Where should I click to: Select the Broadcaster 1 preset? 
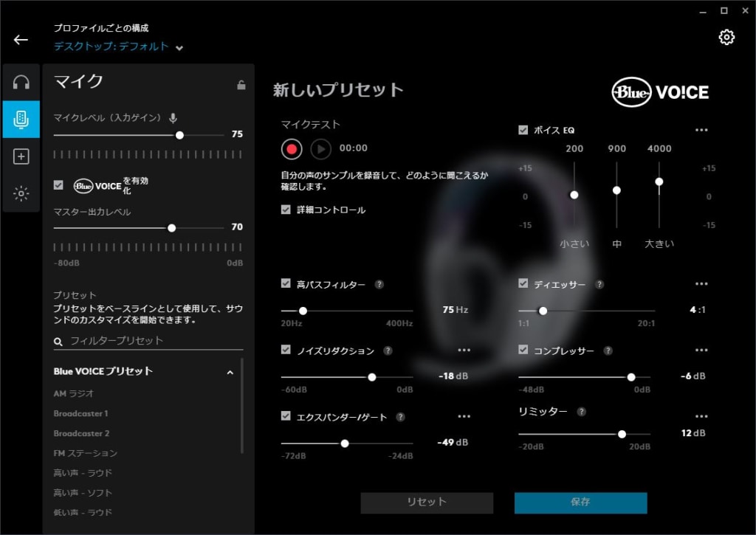point(81,413)
